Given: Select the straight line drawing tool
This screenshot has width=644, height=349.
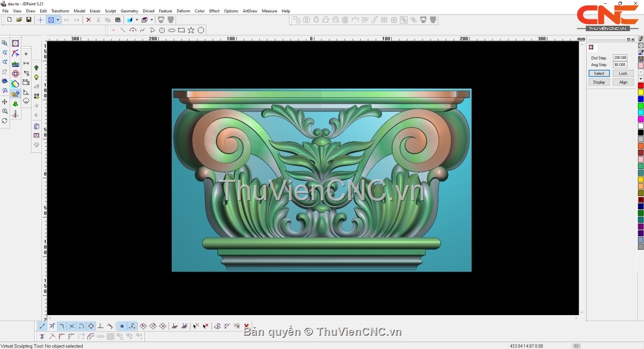Looking at the screenshot, I should (123, 30).
